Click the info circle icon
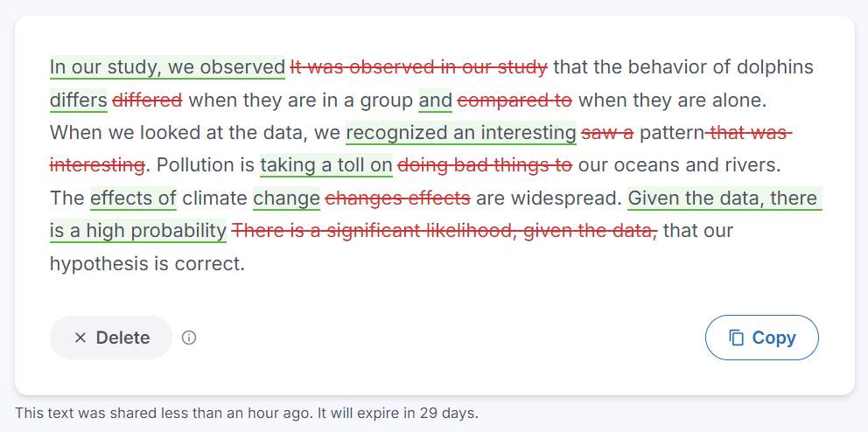 click(189, 338)
